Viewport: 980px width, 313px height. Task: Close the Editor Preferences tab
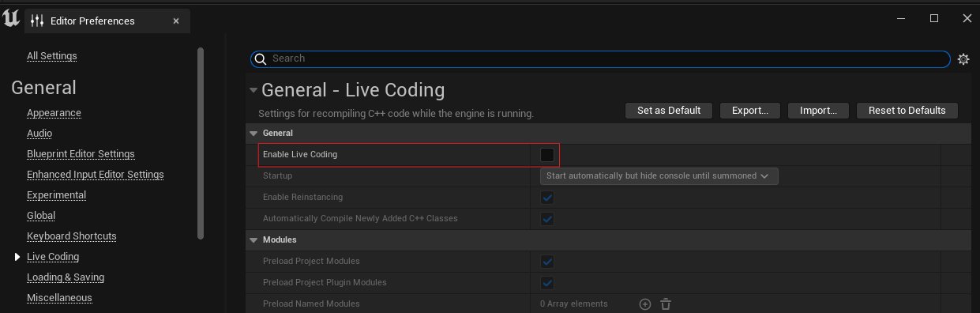coord(176,21)
